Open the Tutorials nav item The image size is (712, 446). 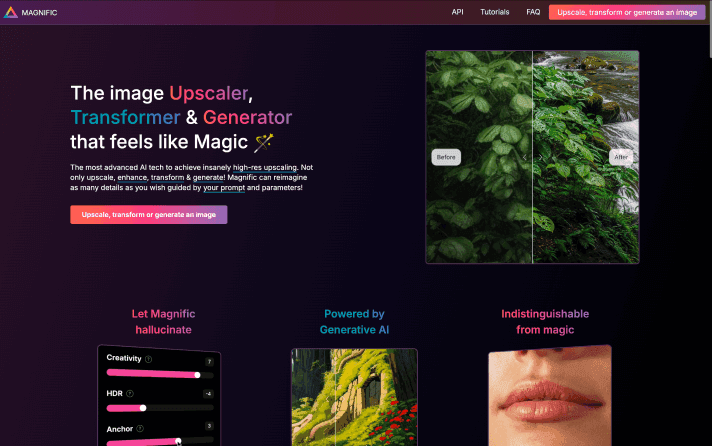tap(494, 12)
